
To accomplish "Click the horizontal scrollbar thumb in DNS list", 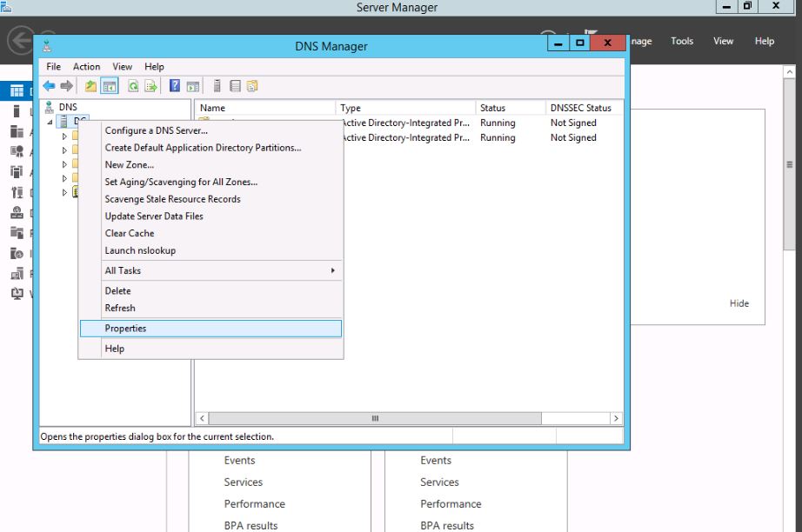I will click(x=375, y=418).
